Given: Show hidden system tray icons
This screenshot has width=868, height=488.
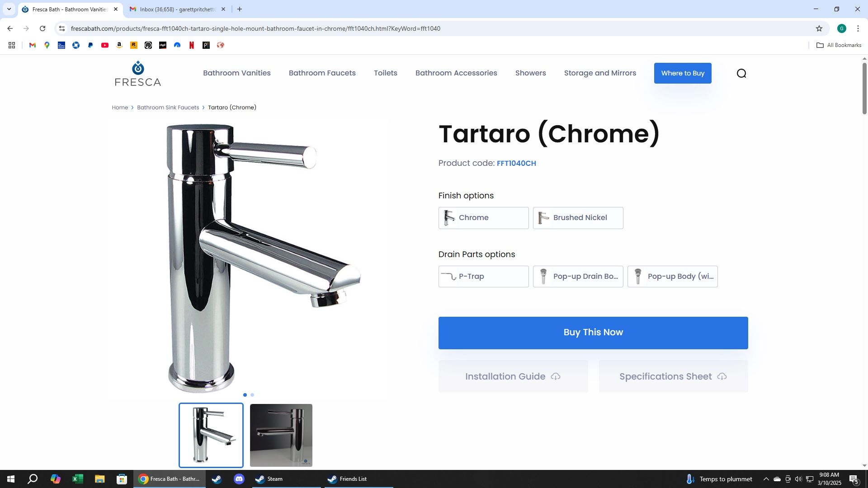Looking at the screenshot, I should (766, 479).
